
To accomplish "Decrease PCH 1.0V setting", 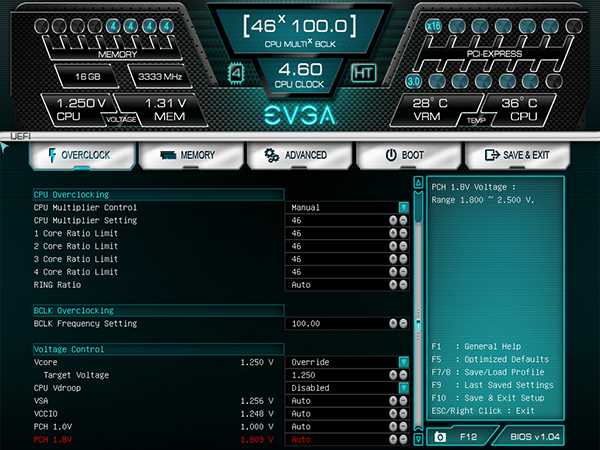I will point(403,427).
